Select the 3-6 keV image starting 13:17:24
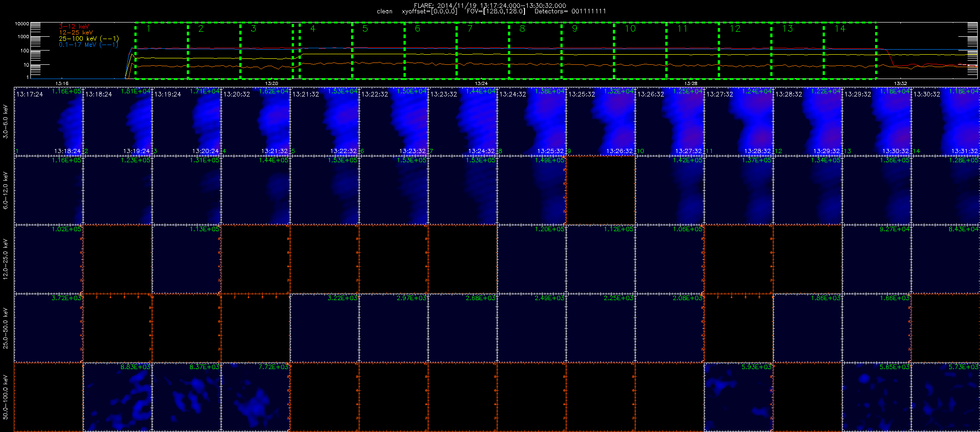Viewport: 980px width, 432px height. pos(49,121)
